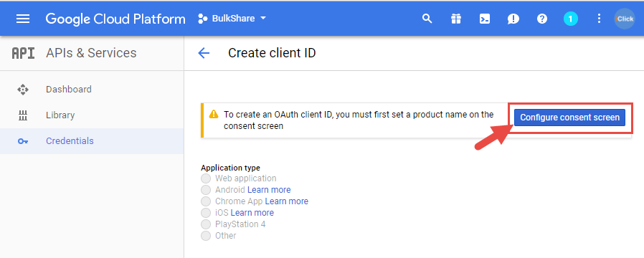Click the Library sidebar icon
Screen dimensions: 644x258
click(x=22, y=115)
